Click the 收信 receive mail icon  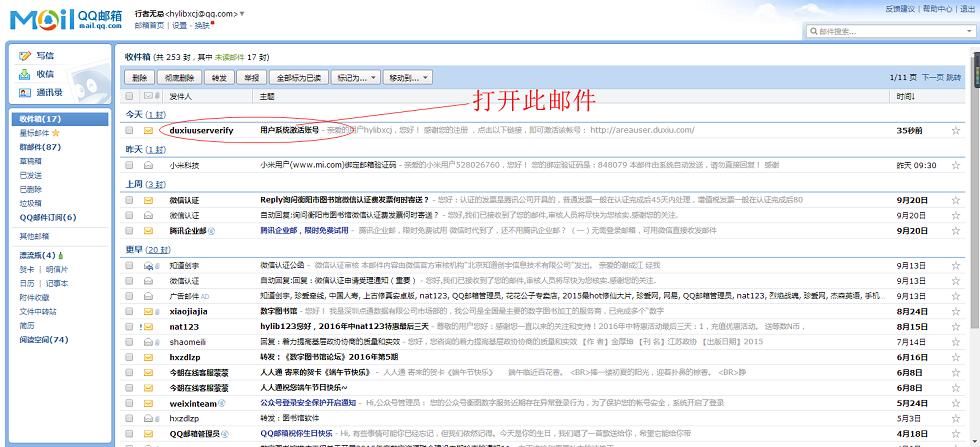tap(24, 74)
